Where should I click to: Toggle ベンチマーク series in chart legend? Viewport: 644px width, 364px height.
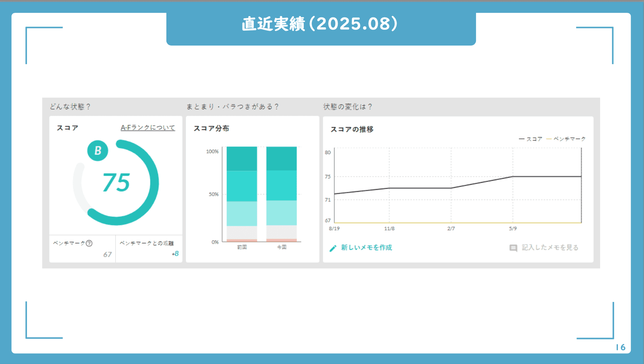pos(566,139)
